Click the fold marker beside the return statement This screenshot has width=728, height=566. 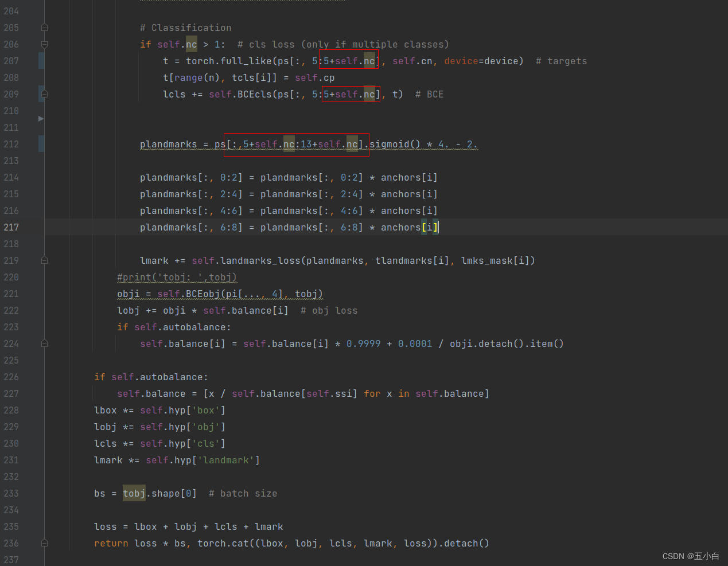point(44,543)
